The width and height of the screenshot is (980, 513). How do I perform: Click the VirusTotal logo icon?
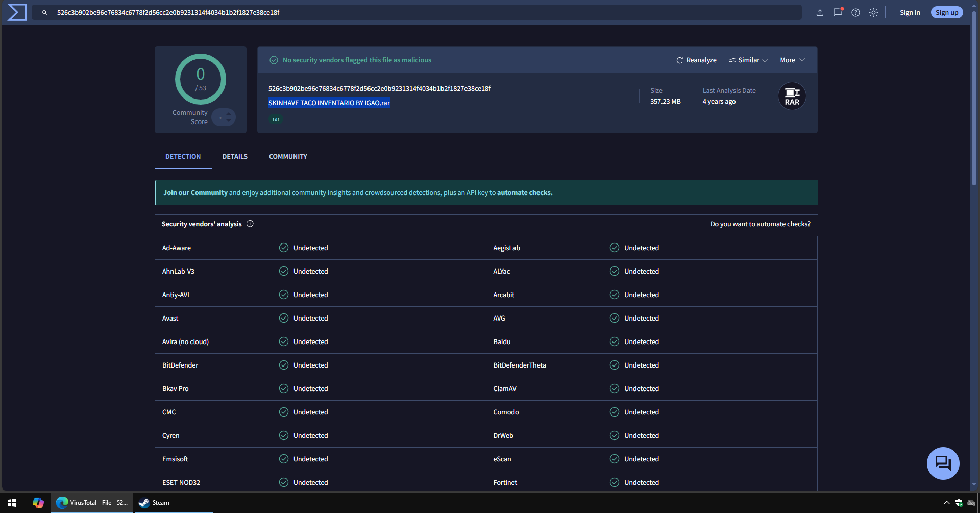pyautogui.click(x=17, y=12)
